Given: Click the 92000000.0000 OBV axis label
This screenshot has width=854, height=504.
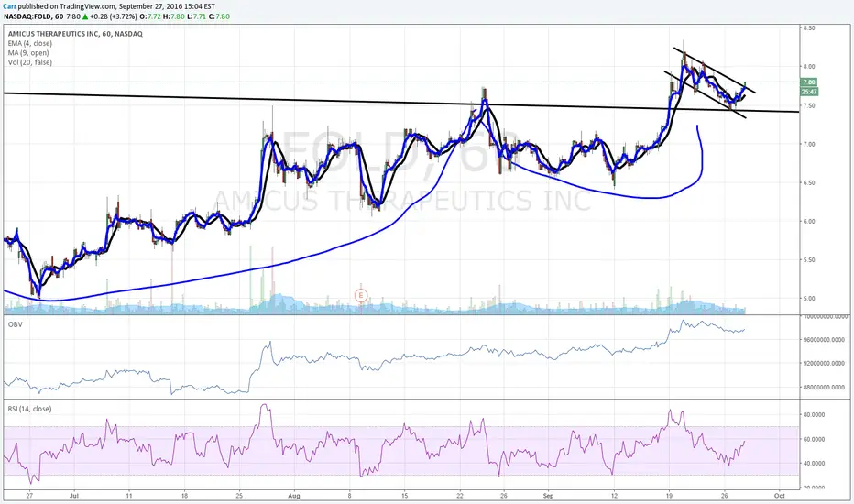Looking at the screenshot, I should 824,364.
